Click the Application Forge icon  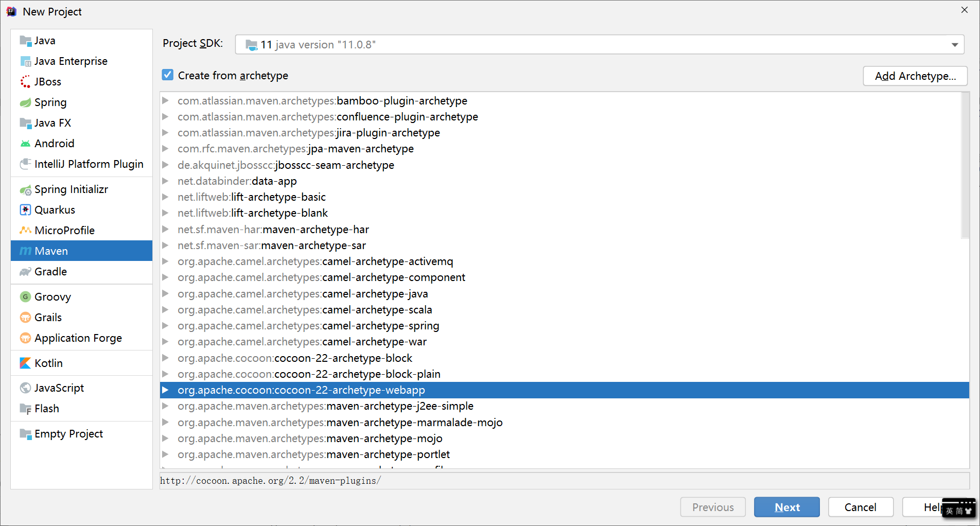point(25,338)
